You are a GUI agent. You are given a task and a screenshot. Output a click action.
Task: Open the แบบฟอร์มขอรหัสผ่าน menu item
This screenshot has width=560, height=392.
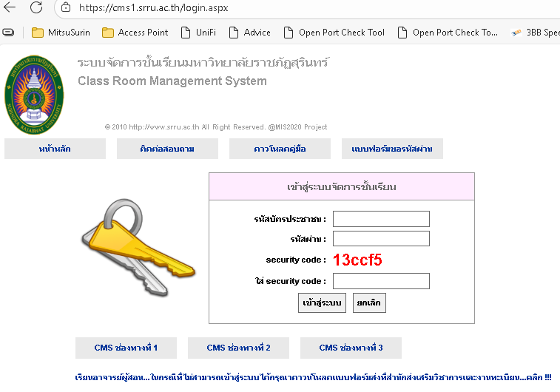pyautogui.click(x=392, y=149)
